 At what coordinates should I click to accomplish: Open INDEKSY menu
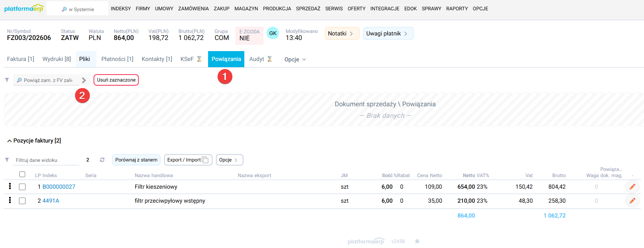click(121, 8)
